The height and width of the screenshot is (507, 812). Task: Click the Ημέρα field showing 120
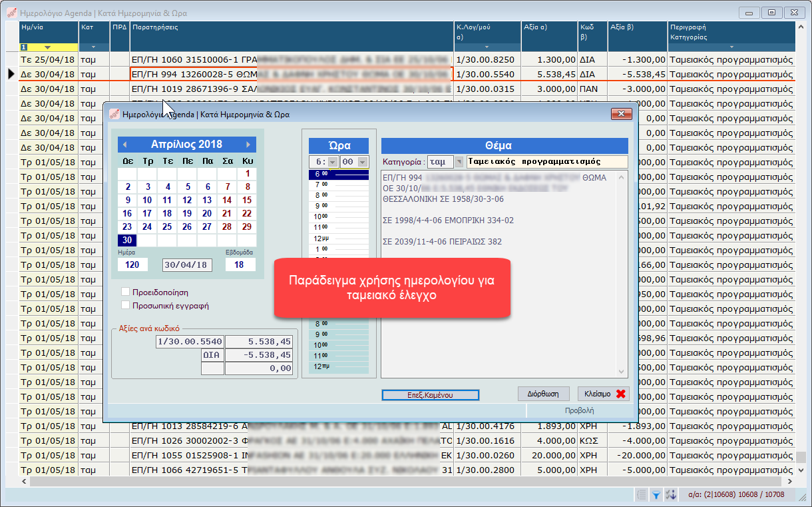tap(132, 265)
